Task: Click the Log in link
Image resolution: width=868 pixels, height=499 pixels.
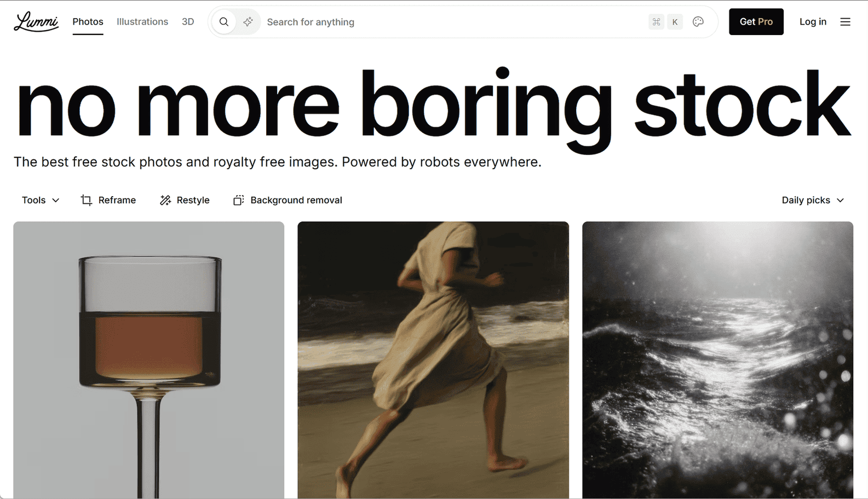Action: tap(813, 22)
